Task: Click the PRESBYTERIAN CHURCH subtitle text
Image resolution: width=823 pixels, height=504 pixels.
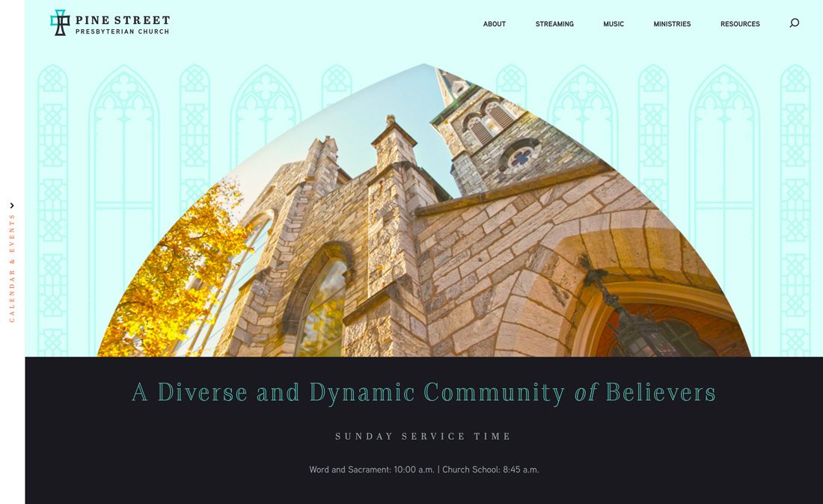Action: (122, 31)
